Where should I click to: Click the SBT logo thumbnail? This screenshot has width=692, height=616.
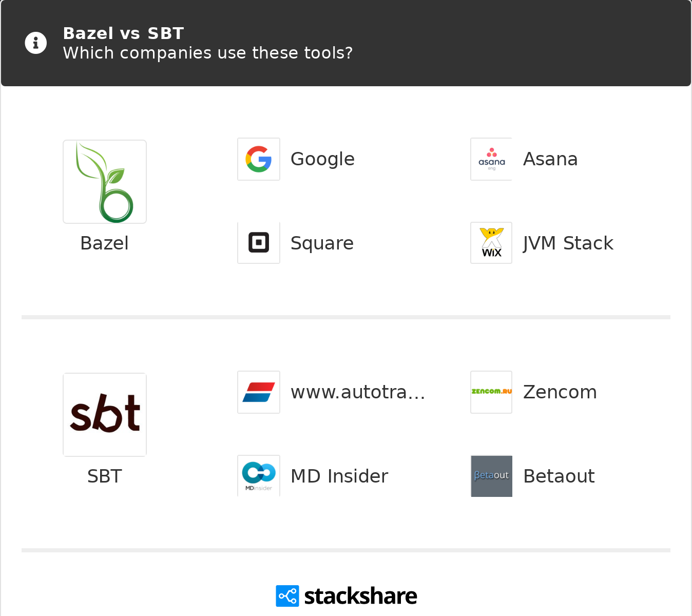105,414
